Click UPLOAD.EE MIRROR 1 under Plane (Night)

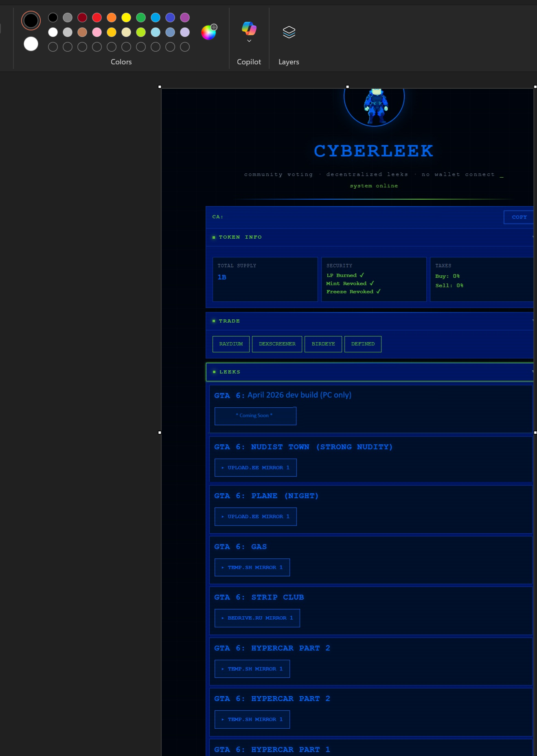click(255, 516)
